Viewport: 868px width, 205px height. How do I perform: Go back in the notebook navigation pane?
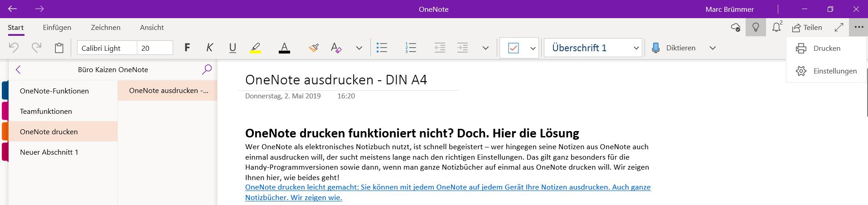click(x=19, y=70)
